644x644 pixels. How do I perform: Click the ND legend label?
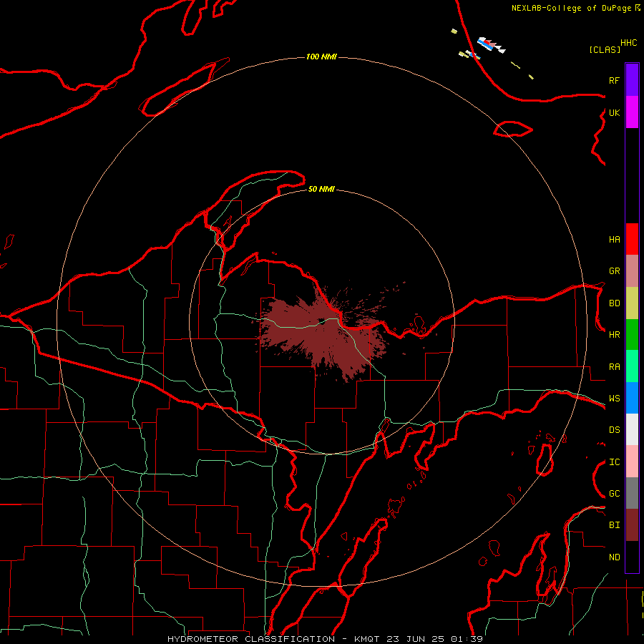tap(614, 557)
